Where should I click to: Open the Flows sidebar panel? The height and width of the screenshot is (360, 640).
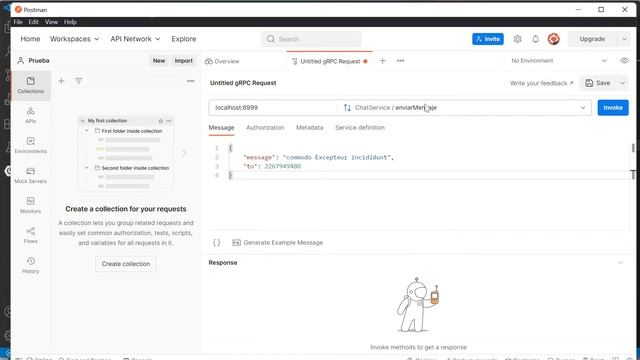[31, 235]
